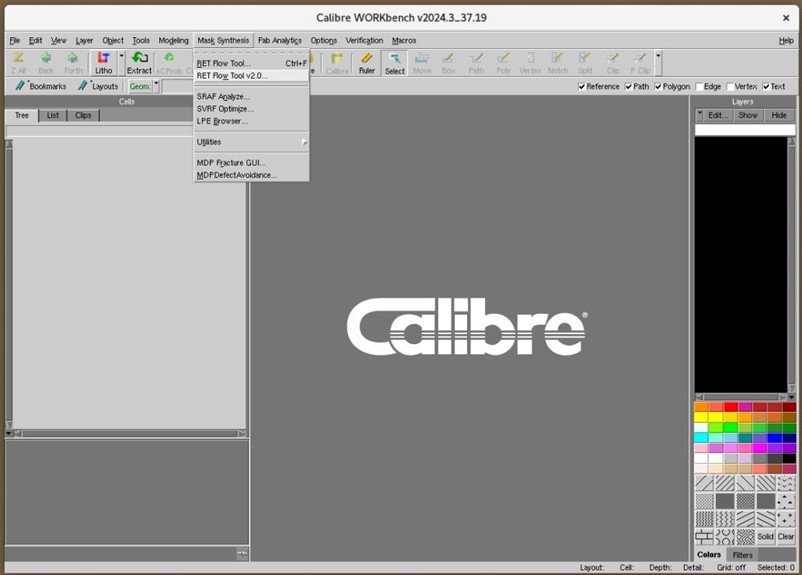Image resolution: width=802 pixels, height=575 pixels.
Task: Choose the P Clip tool
Action: point(640,63)
